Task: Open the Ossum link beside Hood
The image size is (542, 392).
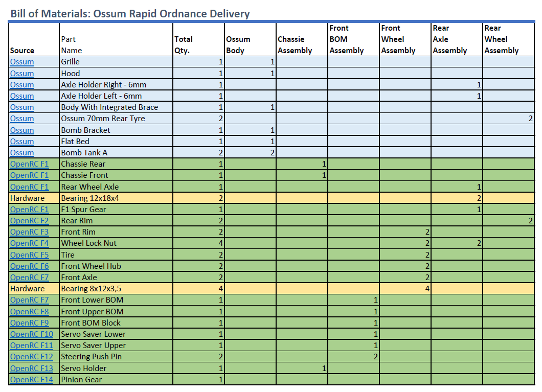Action: coord(22,73)
